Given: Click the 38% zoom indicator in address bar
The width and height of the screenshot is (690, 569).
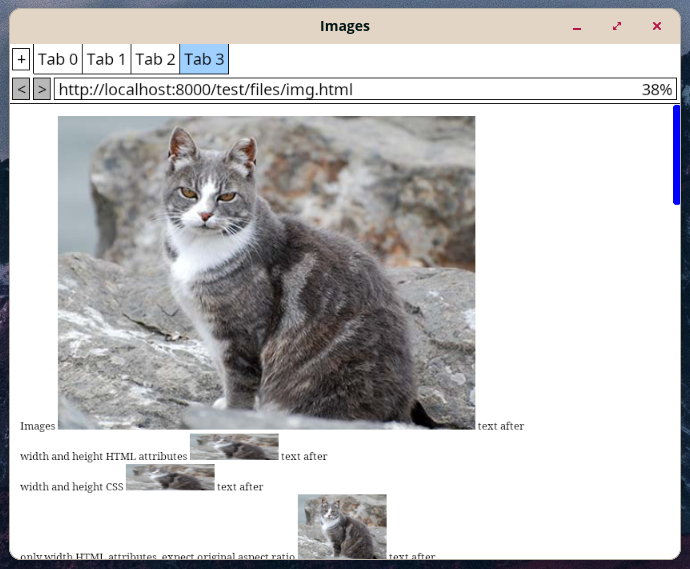Looking at the screenshot, I should (x=657, y=90).
